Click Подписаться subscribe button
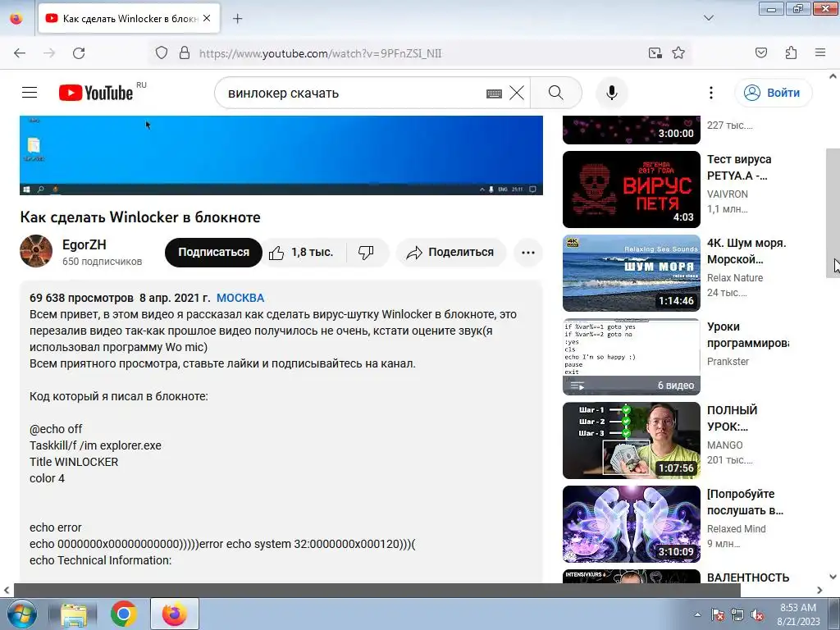 [x=213, y=253]
